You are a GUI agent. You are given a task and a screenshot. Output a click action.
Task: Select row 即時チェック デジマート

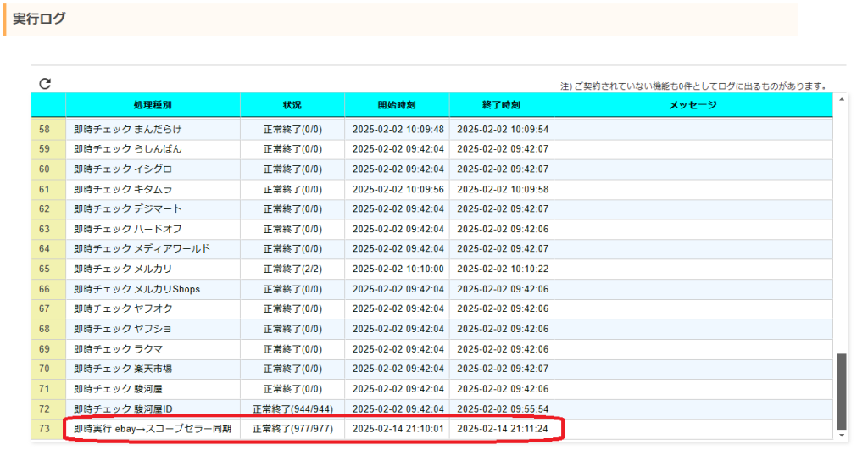pyautogui.click(x=431, y=208)
